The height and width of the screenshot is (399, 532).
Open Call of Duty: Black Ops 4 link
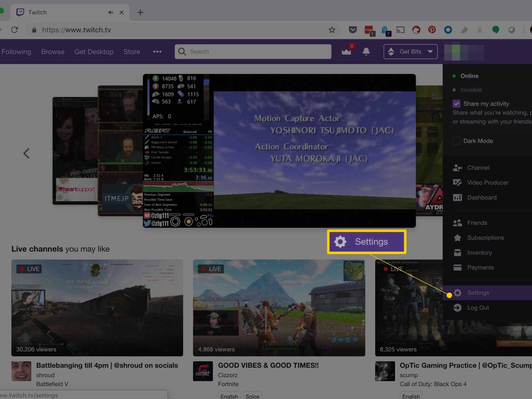click(433, 384)
